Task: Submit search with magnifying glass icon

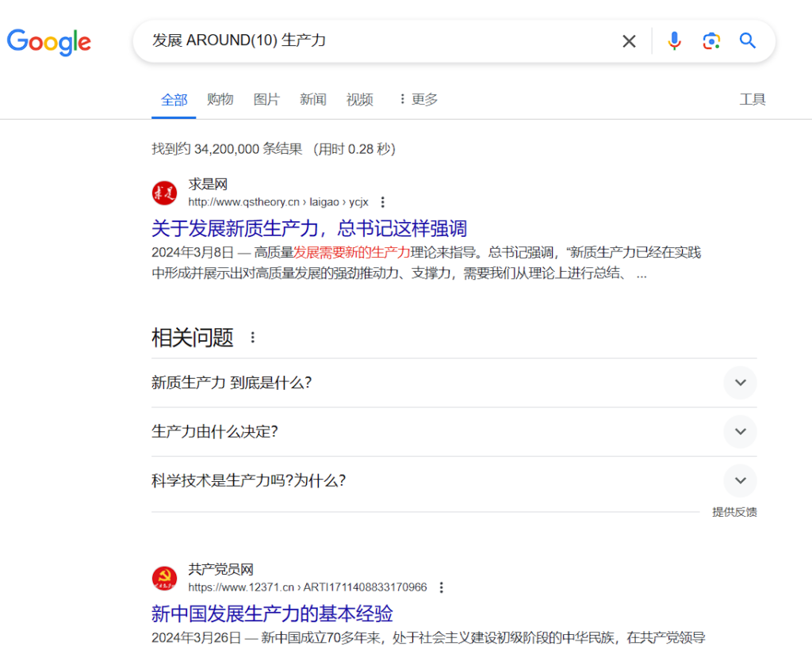Action: 747,40
